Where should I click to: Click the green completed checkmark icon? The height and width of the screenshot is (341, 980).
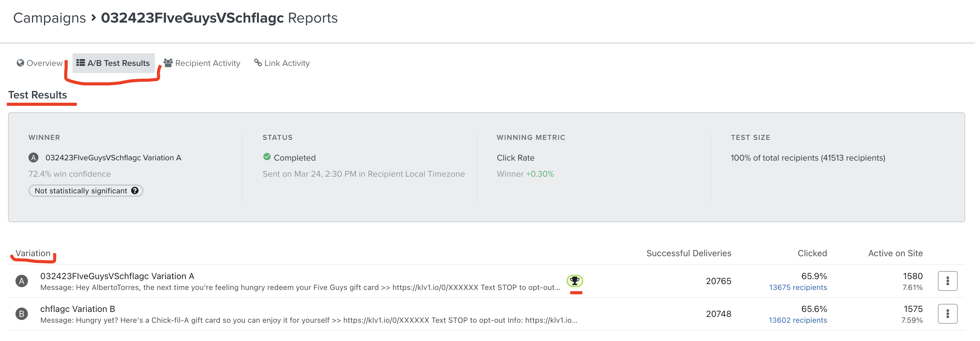point(267,157)
